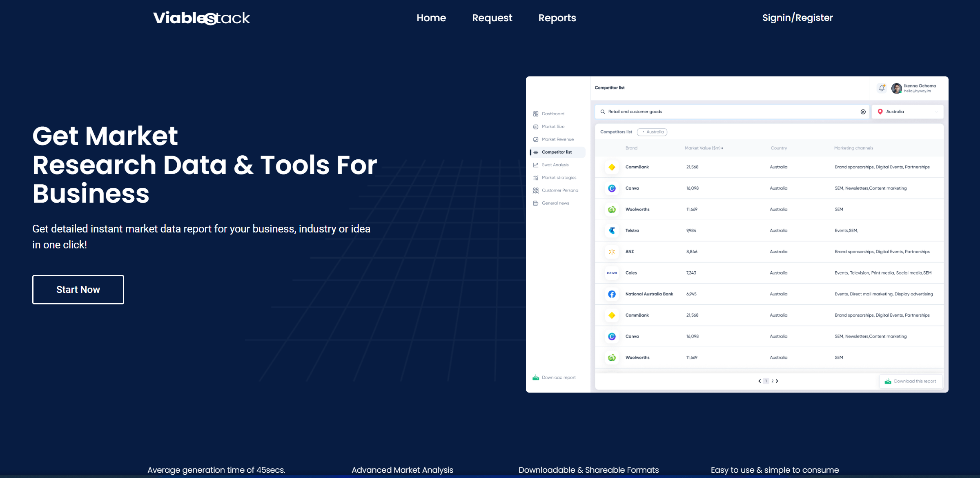Clear the search with the X icon

click(863, 112)
